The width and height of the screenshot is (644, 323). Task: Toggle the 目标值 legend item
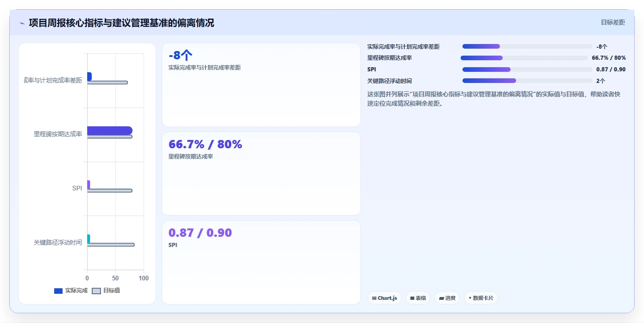(106, 291)
